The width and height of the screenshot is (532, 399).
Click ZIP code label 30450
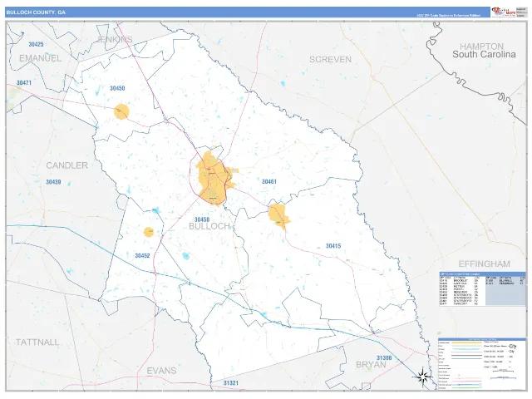tap(117, 88)
